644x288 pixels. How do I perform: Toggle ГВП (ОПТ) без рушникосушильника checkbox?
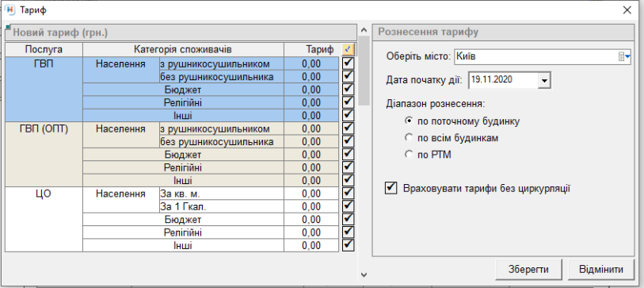[x=349, y=141]
